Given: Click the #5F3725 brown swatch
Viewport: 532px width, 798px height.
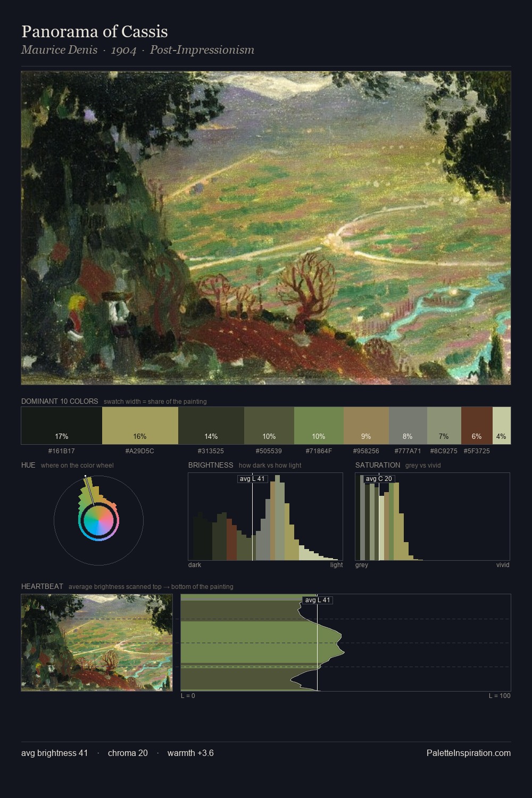Looking at the screenshot, I should 477,426.
